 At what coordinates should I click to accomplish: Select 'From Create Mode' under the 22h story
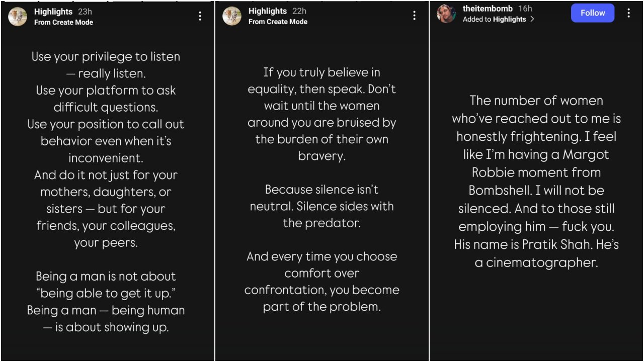pos(278,22)
